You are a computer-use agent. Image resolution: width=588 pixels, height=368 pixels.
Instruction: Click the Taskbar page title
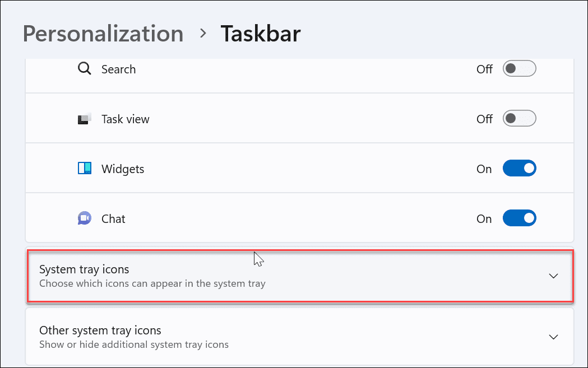tap(261, 34)
